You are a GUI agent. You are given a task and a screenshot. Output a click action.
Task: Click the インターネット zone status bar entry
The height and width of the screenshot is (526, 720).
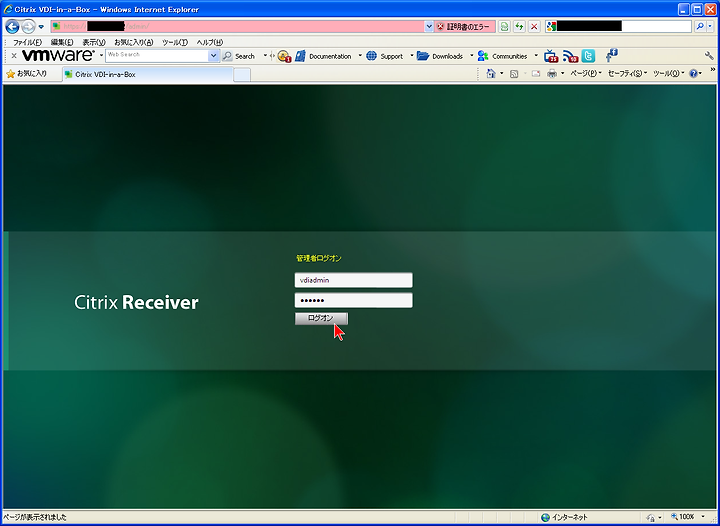pyautogui.click(x=564, y=517)
